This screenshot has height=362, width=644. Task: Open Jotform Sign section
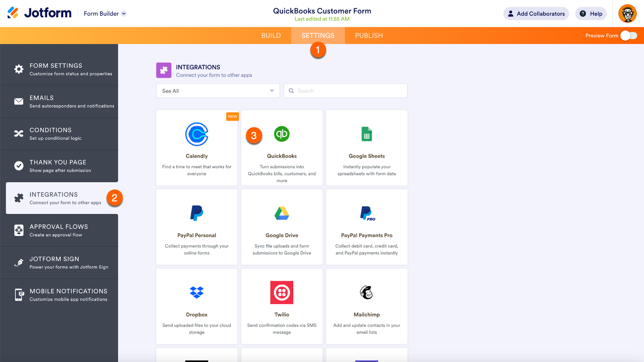tap(59, 262)
